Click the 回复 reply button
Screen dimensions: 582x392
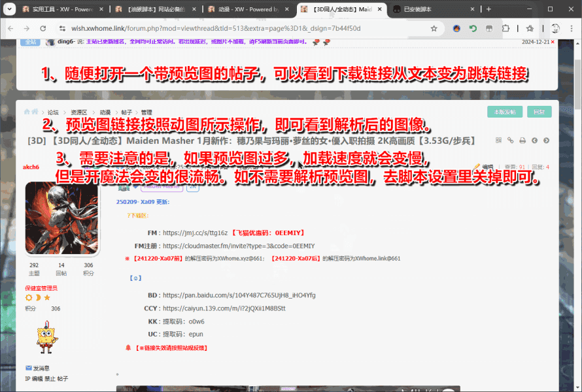pos(539,112)
